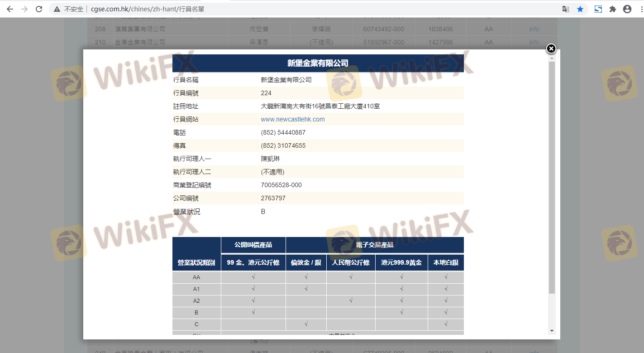This screenshot has height=353, width=644.
Task: Click company number 1427986 in background list
Action: [441, 42]
